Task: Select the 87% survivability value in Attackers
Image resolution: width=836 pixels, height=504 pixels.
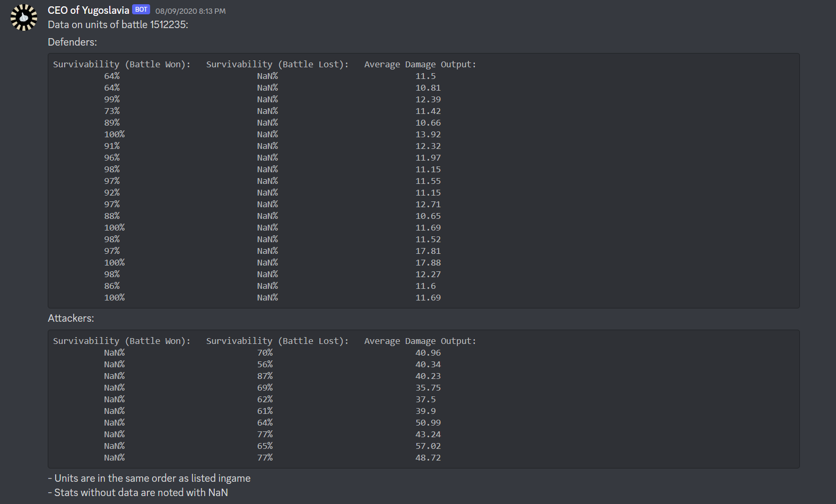Action: pos(265,376)
